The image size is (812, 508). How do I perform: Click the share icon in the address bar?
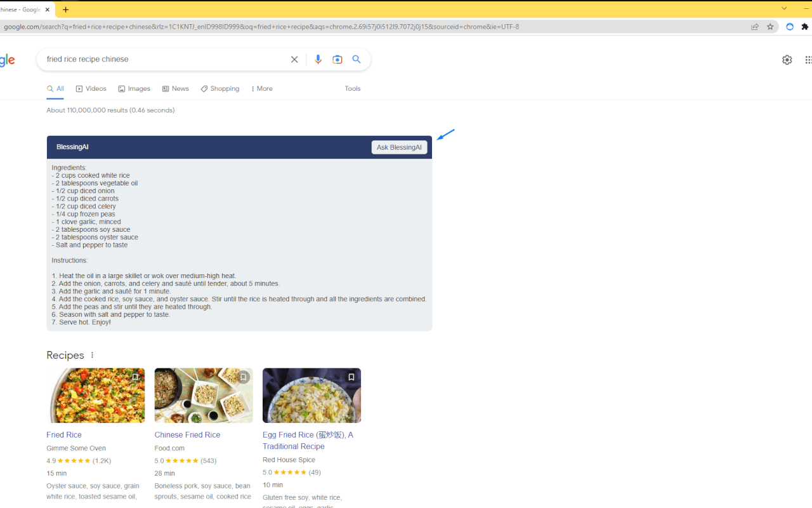(x=755, y=27)
